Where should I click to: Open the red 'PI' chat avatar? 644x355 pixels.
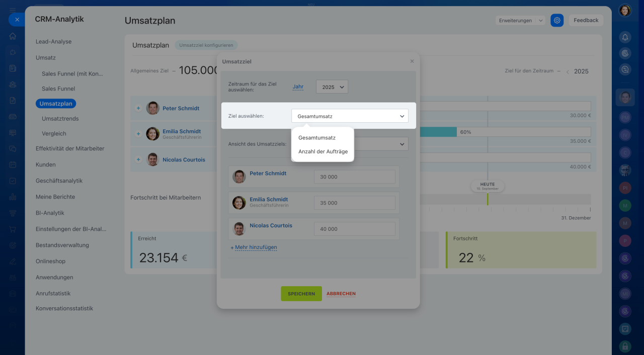pyautogui.click(x=625, y=188)
